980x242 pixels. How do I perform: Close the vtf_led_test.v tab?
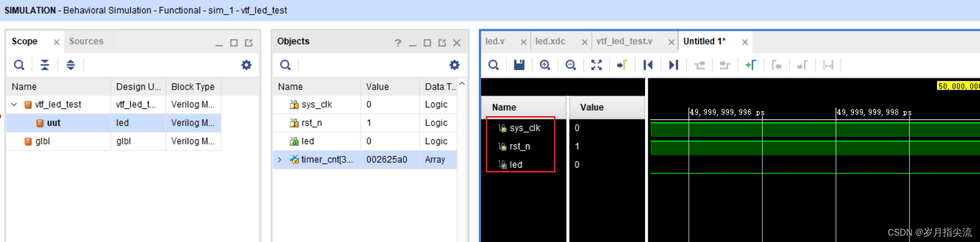point(671,42)
